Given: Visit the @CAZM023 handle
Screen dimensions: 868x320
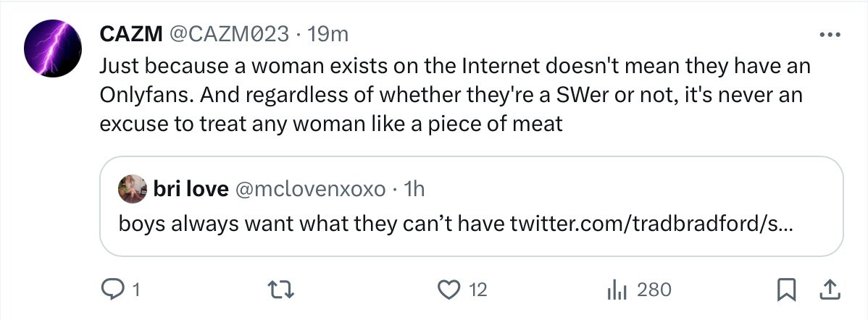Looking at the screenshot, I should (228, 35).
